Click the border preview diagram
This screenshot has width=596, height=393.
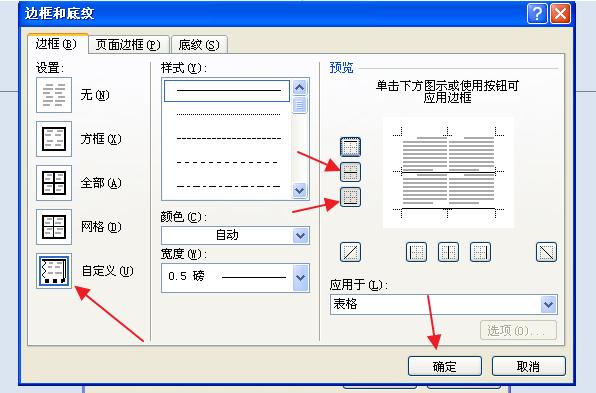tap(448, 173)
